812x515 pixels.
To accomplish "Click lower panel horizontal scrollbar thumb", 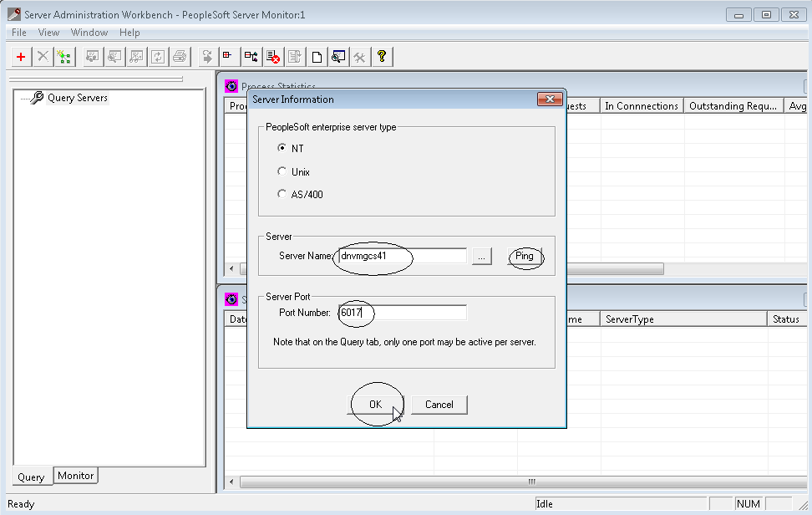I will 524,482.
